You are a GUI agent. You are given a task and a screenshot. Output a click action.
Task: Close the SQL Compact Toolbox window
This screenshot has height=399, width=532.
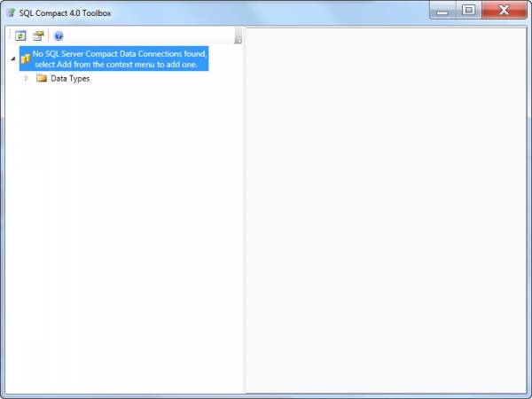[x=505, y=10]
